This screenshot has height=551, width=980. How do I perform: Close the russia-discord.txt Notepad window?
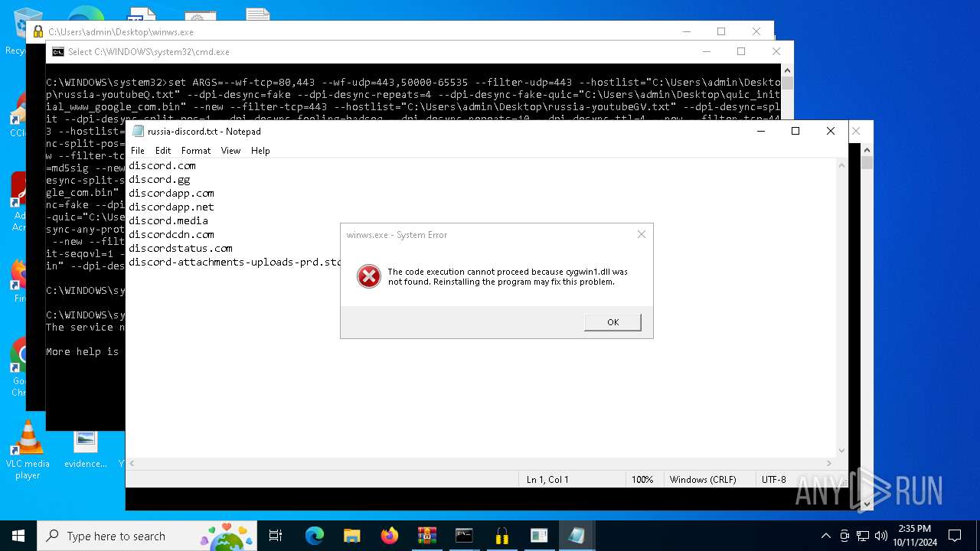(831, 131)
